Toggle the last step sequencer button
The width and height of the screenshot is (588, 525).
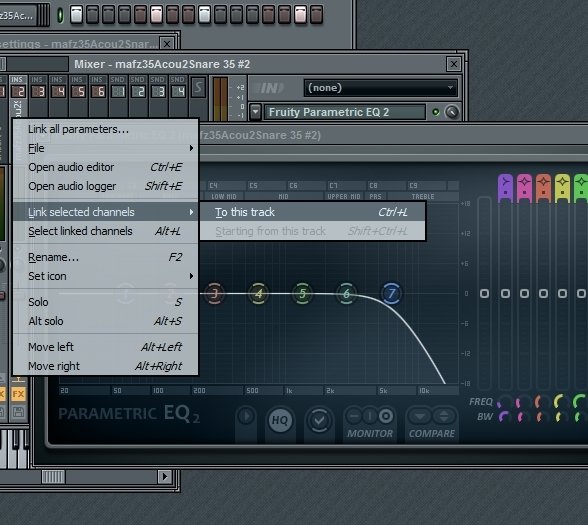(316, 14)
